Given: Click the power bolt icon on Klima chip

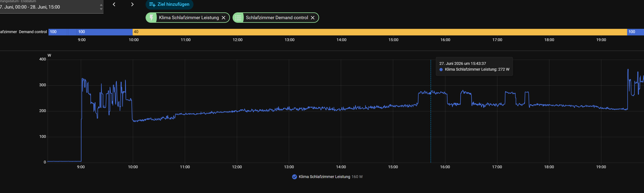Looking at the screenshot, I should pyautogui.click(x=152, y=18).
